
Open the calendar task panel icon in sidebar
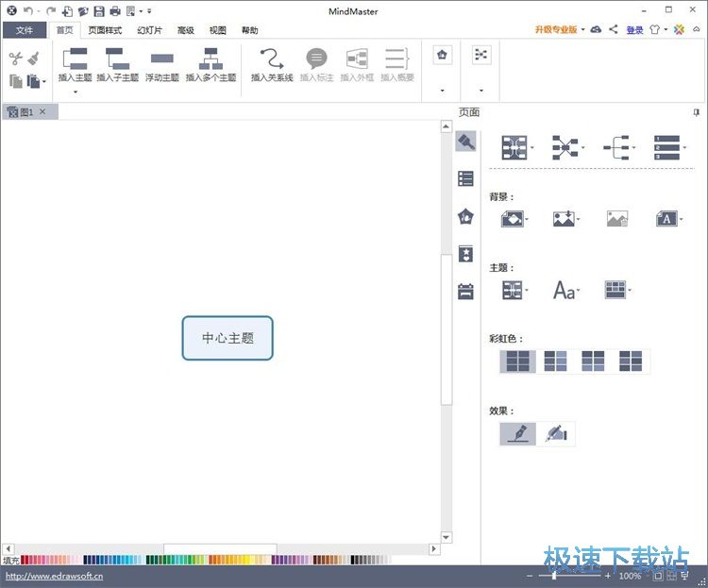coord(465,292)
